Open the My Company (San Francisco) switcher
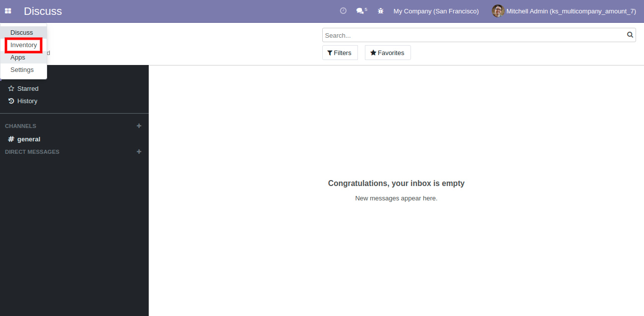 pos(436,11)
